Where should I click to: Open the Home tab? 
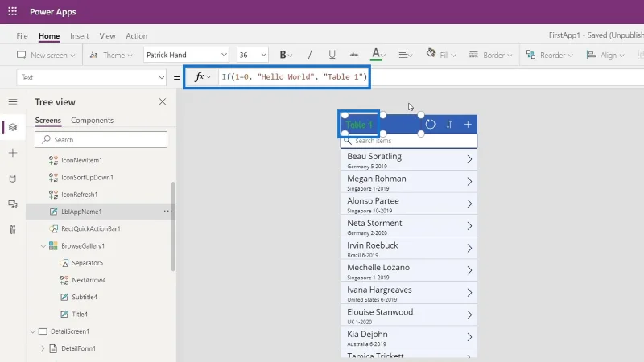pos(49,35)
